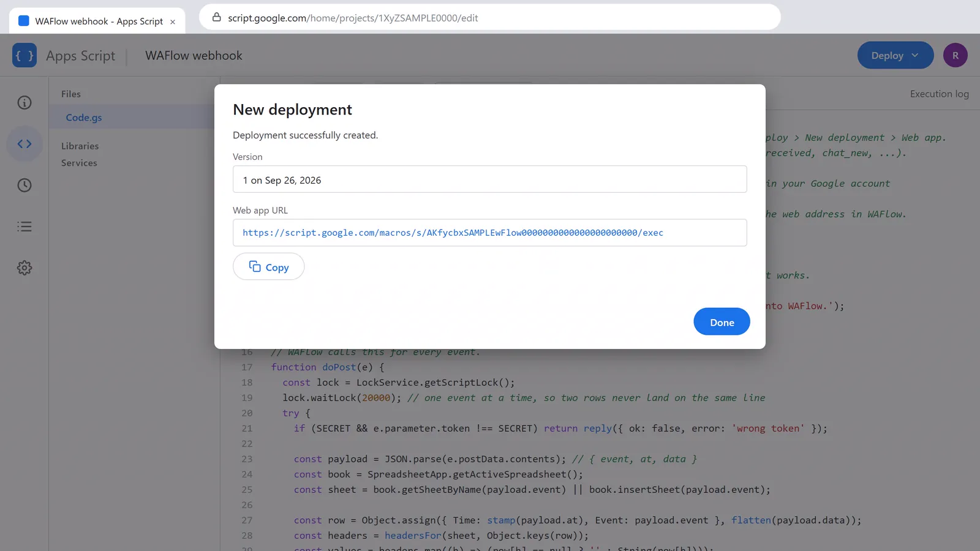Open the Executions list icon in sidebar

pos(24,227)
